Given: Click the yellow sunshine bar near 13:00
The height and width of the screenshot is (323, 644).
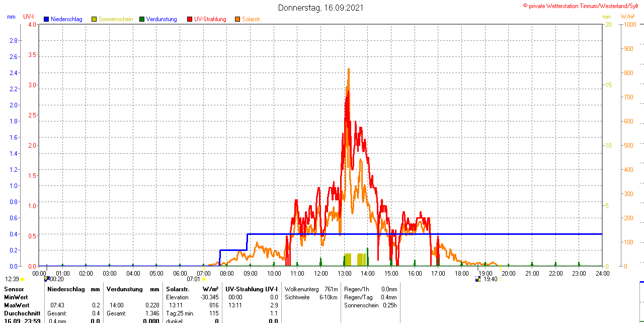Looking at the screenshot, I should tap(348, 260).
